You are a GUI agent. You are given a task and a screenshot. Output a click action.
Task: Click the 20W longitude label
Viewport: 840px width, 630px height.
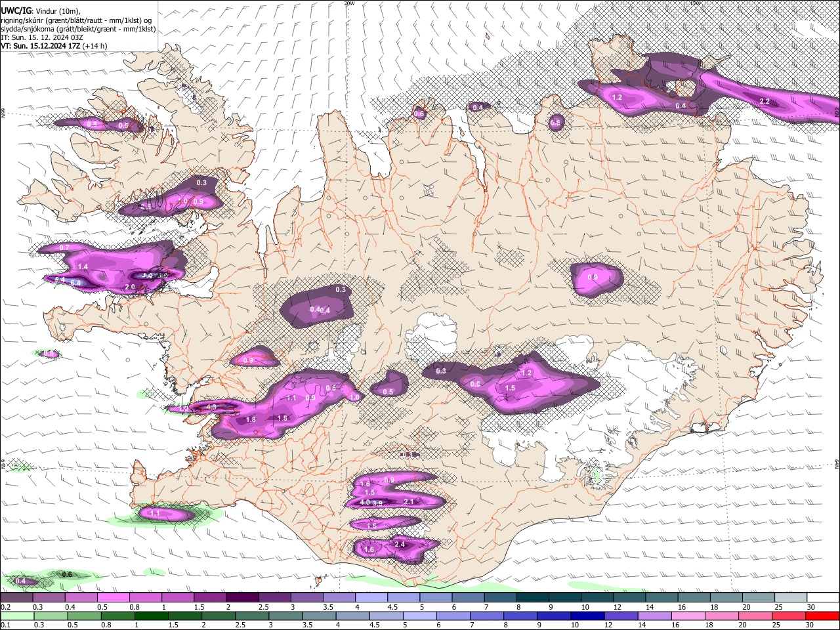click(349, 3)
